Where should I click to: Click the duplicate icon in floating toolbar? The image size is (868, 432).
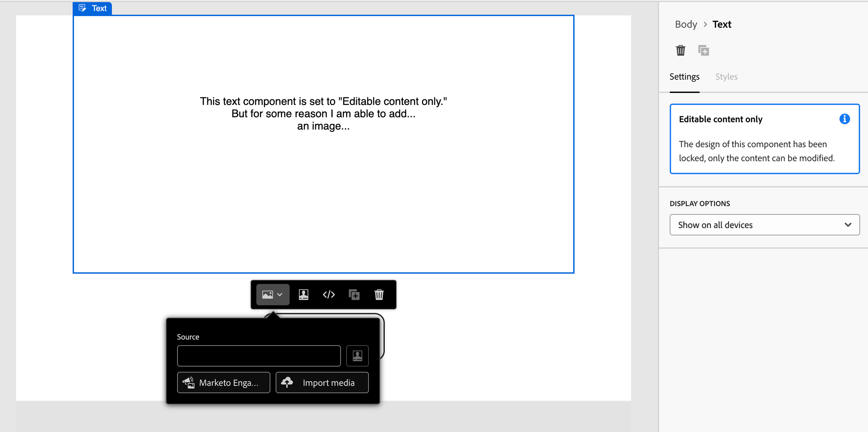pos(354,295)
